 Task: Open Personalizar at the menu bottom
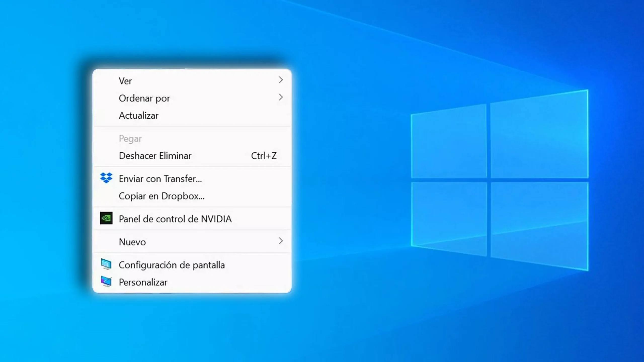[x=143, y=282]
